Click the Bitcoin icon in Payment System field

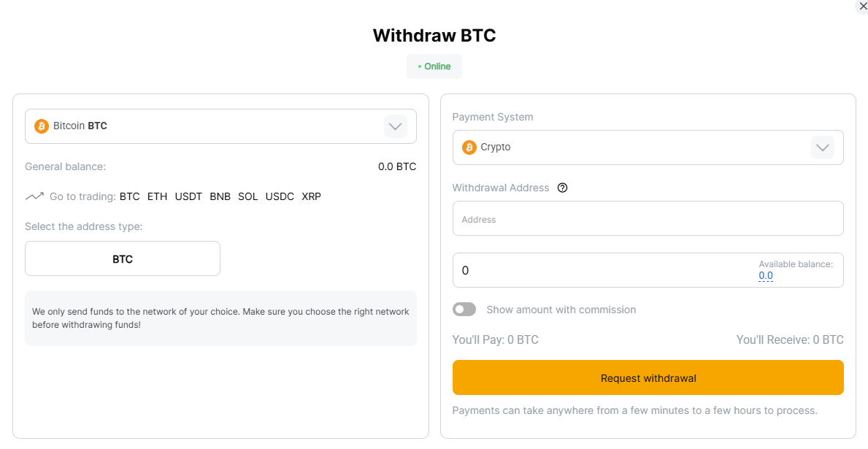[x=468, y=147]
